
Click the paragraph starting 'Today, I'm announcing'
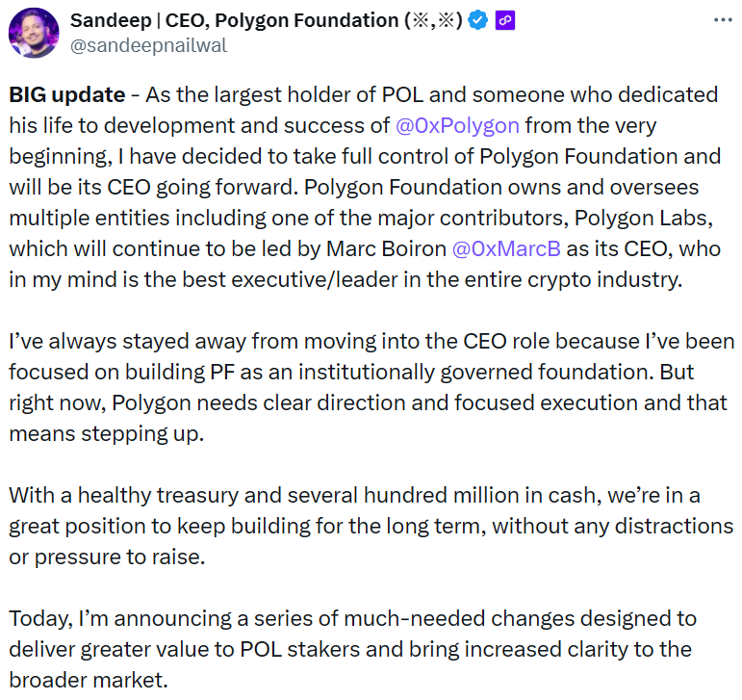point(353,617)
